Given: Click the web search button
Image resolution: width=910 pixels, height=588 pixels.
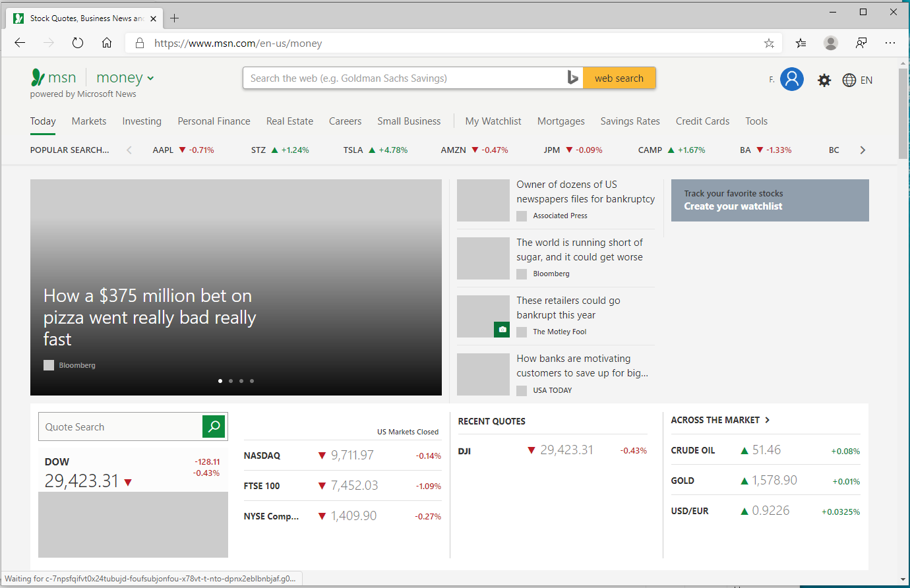Looking at the screenshot, I should [x=619, y=78].
